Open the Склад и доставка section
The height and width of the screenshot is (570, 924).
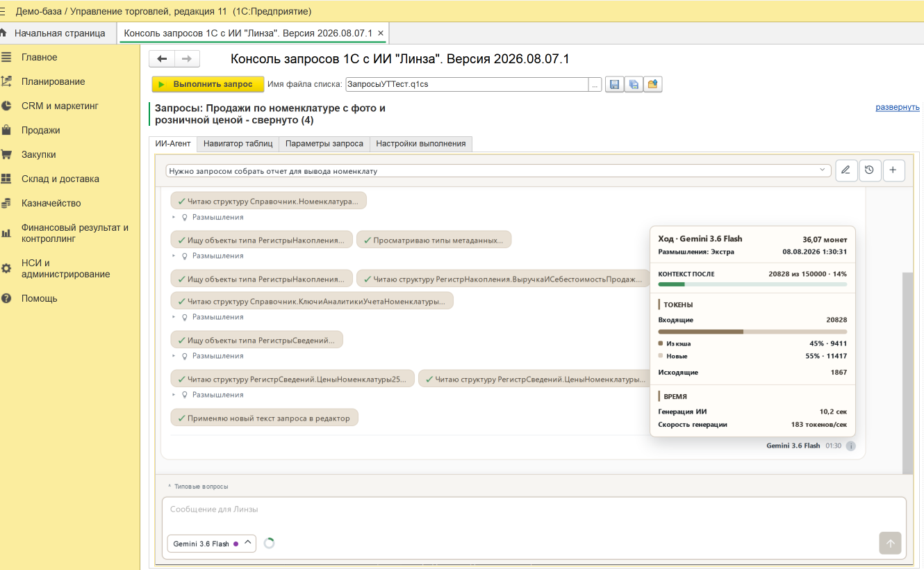click(60, 179)
